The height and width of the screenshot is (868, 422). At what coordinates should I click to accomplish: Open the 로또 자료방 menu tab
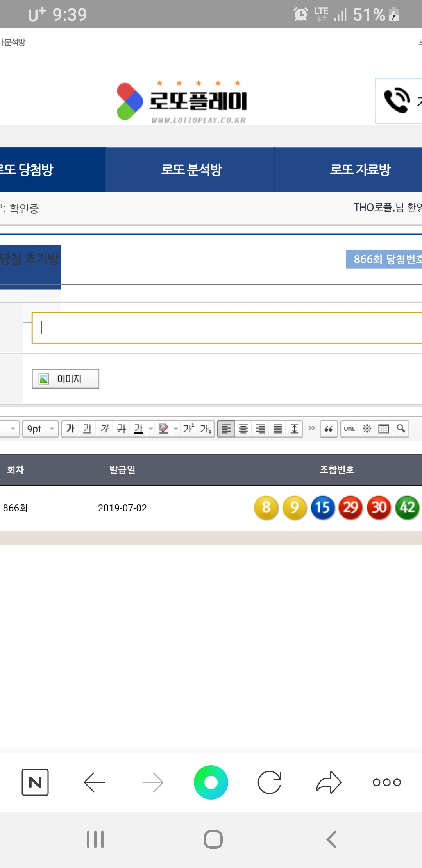click(x=360, y=170)
